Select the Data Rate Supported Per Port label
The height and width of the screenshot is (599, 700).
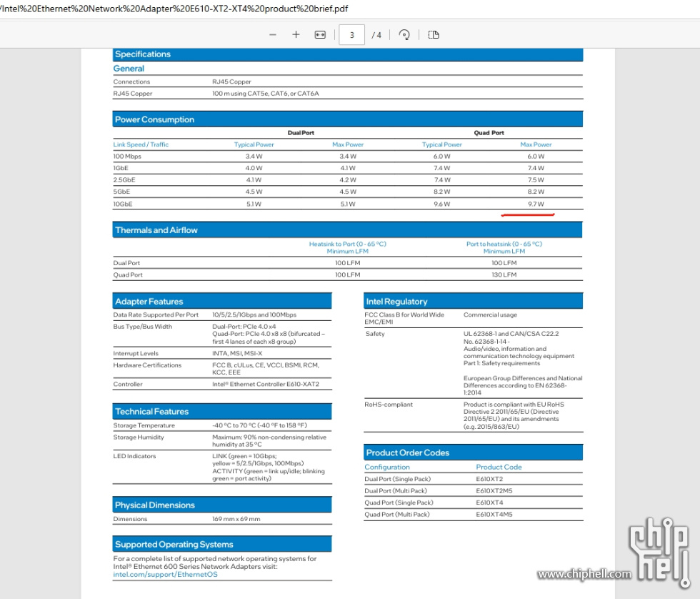pyautogui.click(x=156, y=315)
